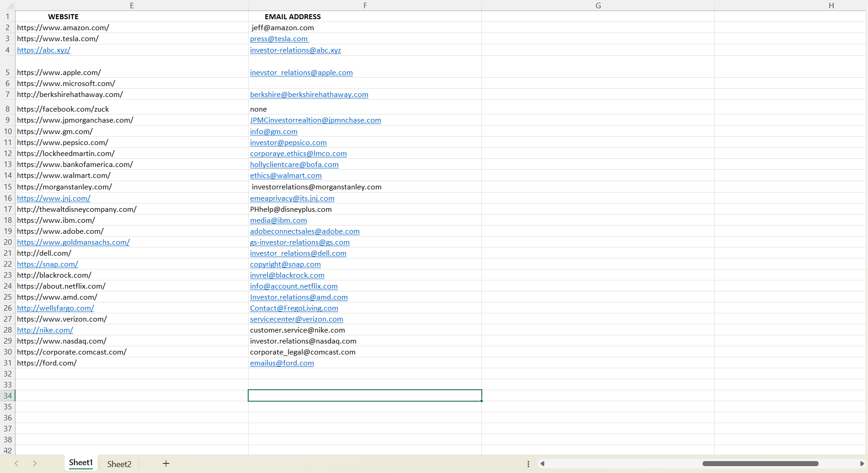Viewport: 868px width, 473px height.
Task: Select the corporate_legal@comcast.com cell
Action: pyautogui.click(x=365, y=352)
